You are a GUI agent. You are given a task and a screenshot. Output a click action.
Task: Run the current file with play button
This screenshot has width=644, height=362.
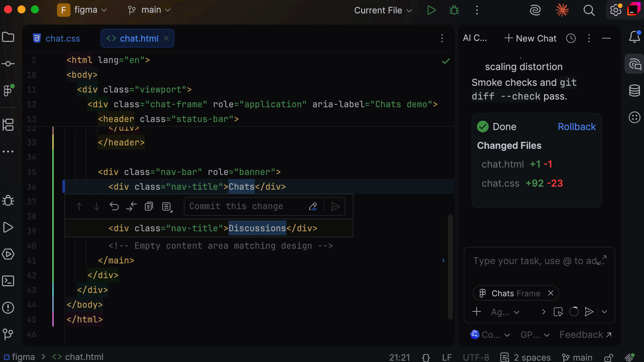pos(431,10)
